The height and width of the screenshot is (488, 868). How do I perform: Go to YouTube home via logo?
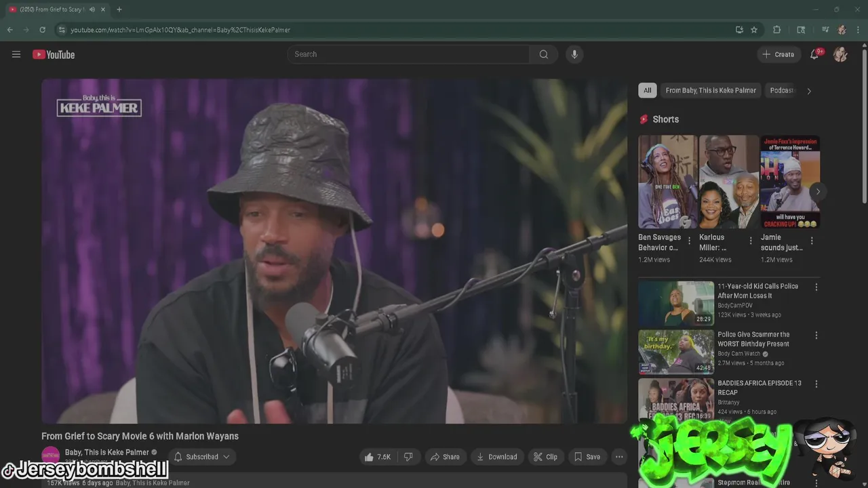point(54,54)
